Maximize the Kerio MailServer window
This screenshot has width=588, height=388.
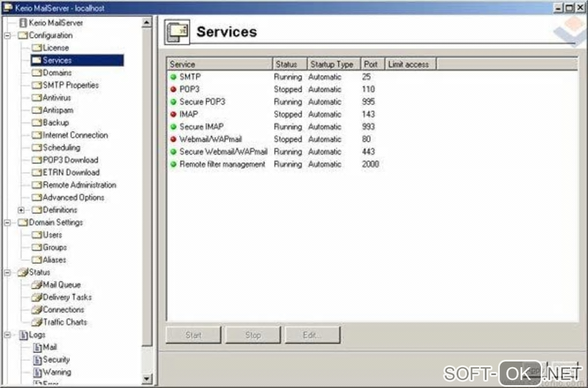(569, 7)
